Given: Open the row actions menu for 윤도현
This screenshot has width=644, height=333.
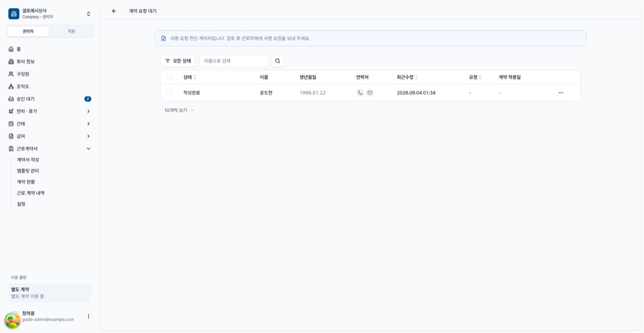Looking at the screenshot, I should (x=561, y=93).
